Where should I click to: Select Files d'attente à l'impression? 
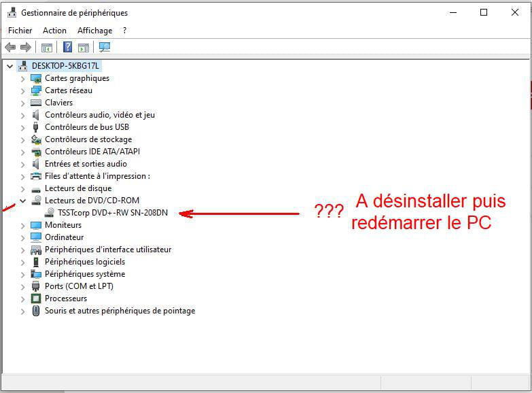pyautogui.click(x=97, y=176)
